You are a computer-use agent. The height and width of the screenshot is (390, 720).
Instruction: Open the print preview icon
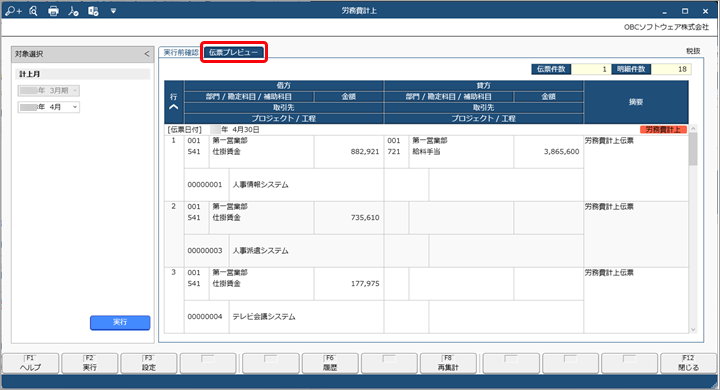pos(33,11)
